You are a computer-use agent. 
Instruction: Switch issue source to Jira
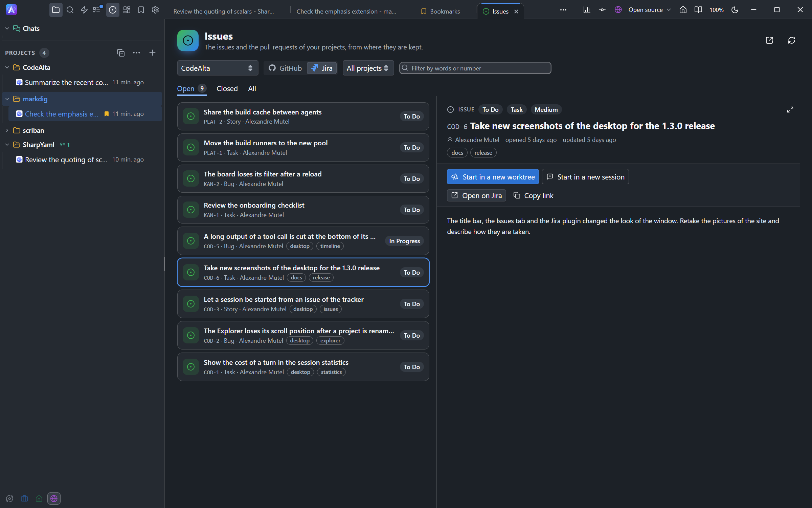[x=322, y=68]
